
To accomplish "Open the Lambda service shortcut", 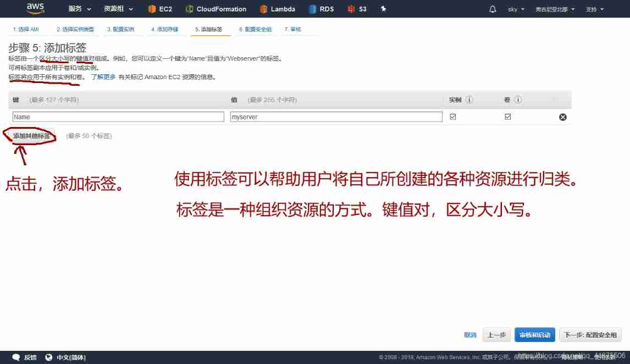I will pos(277,9).
